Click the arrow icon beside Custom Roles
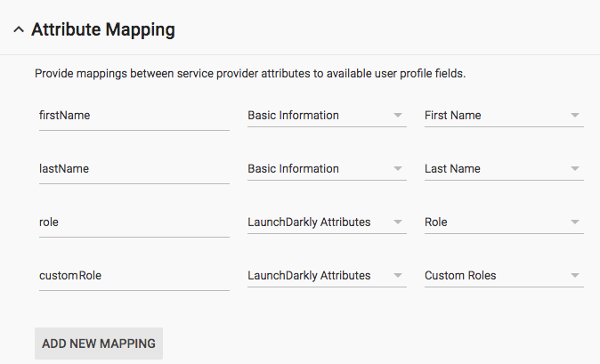 [575, 276]
